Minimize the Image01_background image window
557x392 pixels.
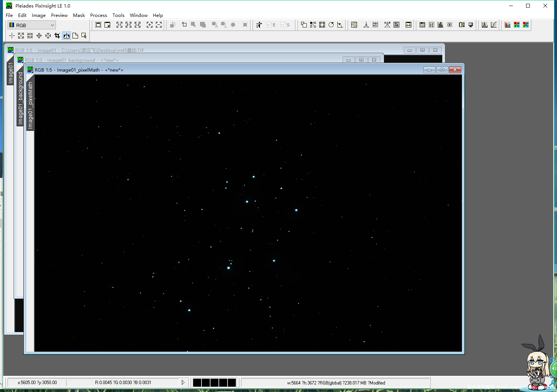pos(348,60)
